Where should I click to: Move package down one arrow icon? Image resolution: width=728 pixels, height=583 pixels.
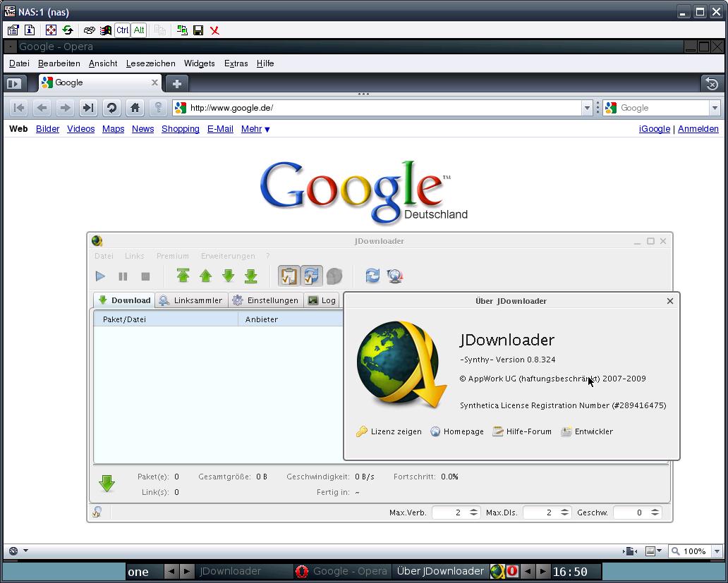[228, 276]
